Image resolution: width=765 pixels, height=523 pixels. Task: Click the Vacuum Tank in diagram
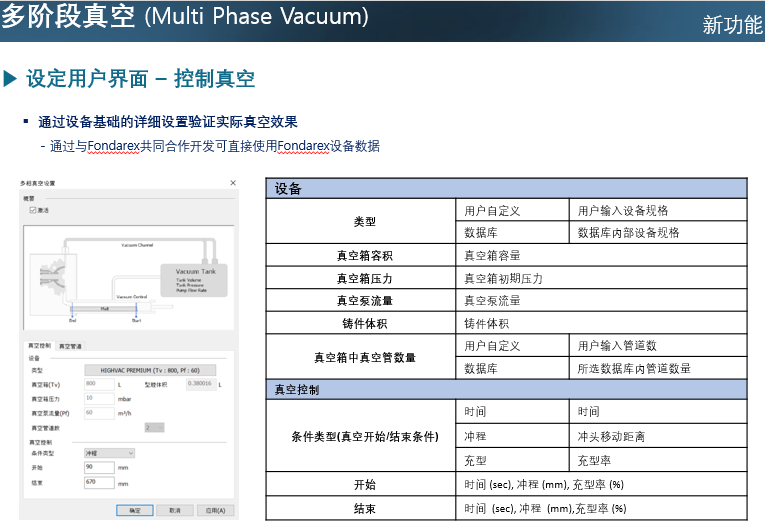pyautogui.click(x=194, y=276)
